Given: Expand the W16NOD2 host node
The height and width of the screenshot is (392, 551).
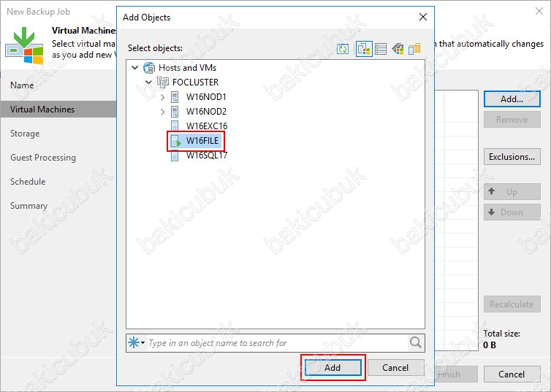Looking at the screenshot, I should click(x=162, y=112).
